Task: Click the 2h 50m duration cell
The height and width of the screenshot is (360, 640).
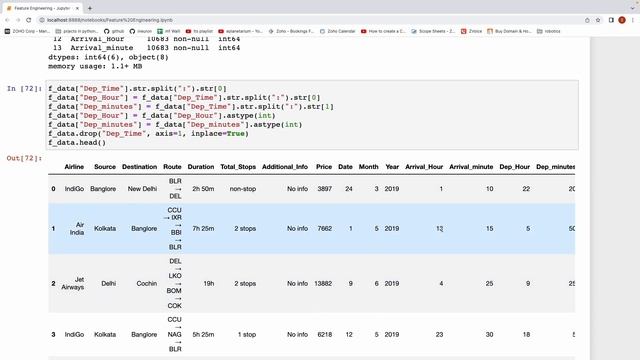Action: 203,189
